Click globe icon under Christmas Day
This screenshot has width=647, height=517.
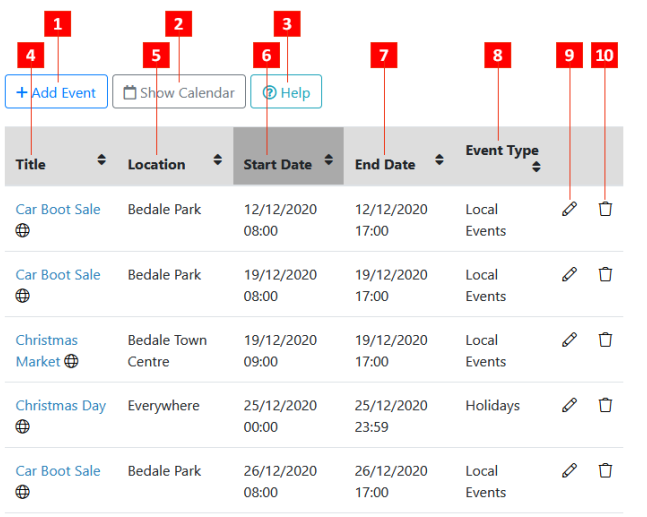pyautogui.click(x=22, y=426)
